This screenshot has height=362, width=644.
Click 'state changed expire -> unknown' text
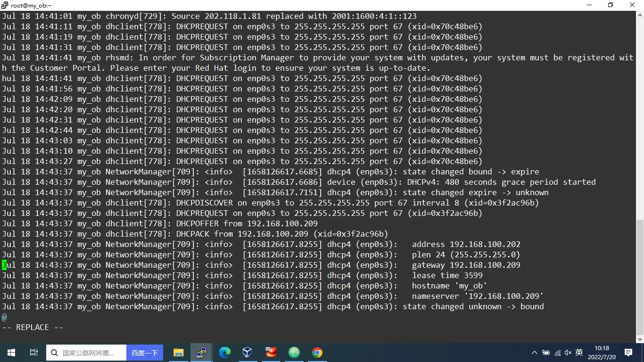pyautogui.click(x=476, y=192)
